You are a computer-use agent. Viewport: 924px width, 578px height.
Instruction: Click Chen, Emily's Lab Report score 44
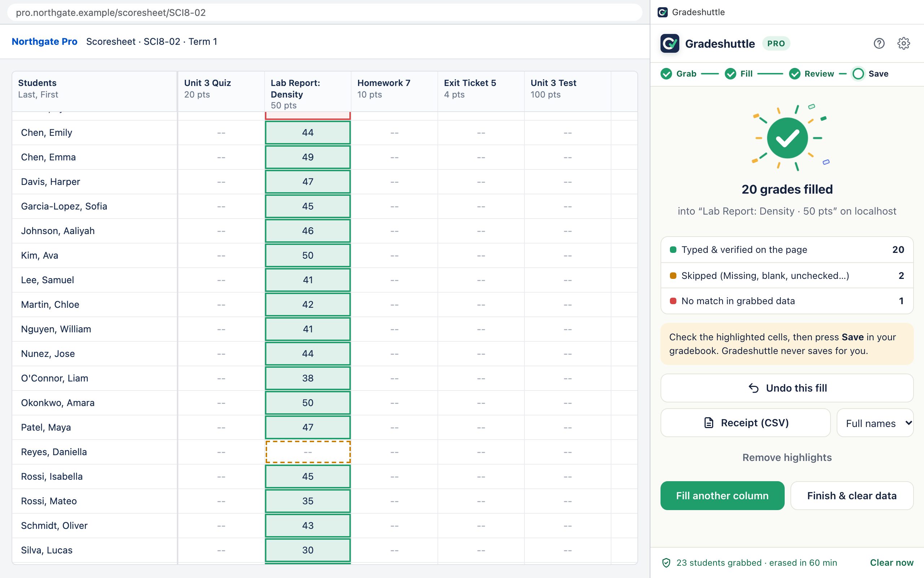(x=308, y=133)
